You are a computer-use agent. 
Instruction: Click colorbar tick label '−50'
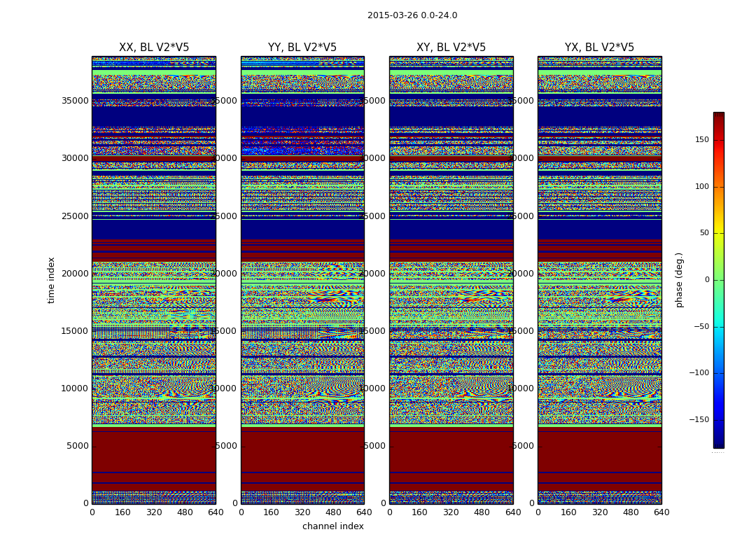701,327
